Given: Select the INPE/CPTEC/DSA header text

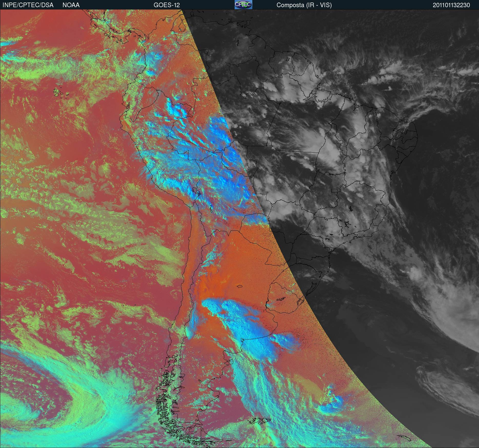Looking at the screenshot, I should [x=28, y=5].
